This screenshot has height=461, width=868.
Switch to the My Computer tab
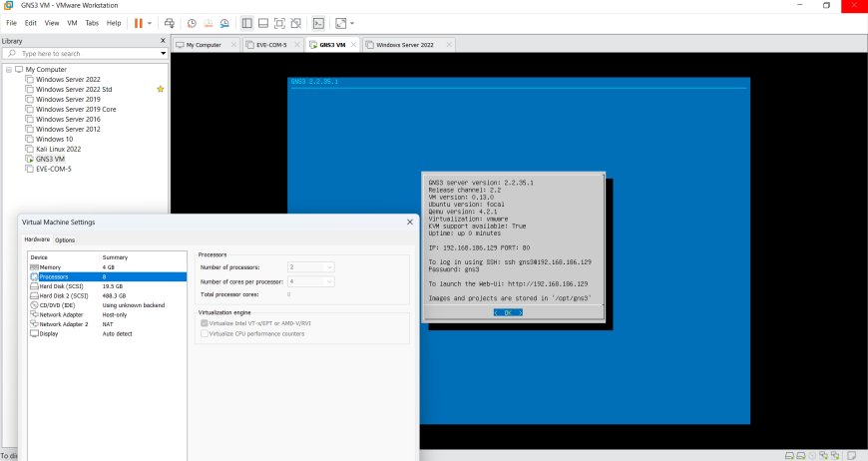pos(204,45)
